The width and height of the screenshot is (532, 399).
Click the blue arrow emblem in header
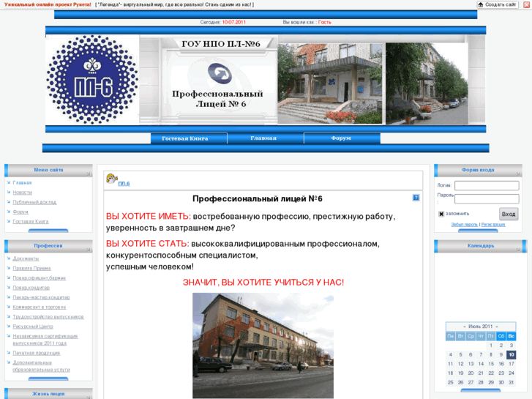click(220, 74)
